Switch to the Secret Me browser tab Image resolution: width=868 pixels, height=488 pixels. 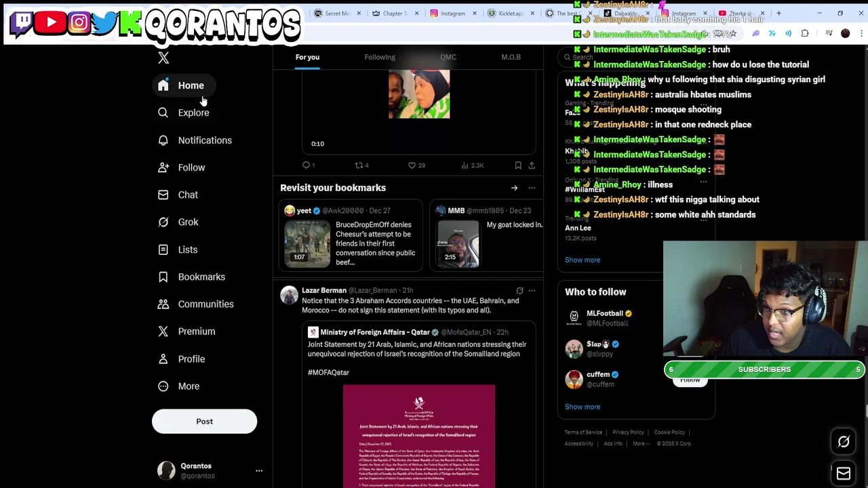337,14
